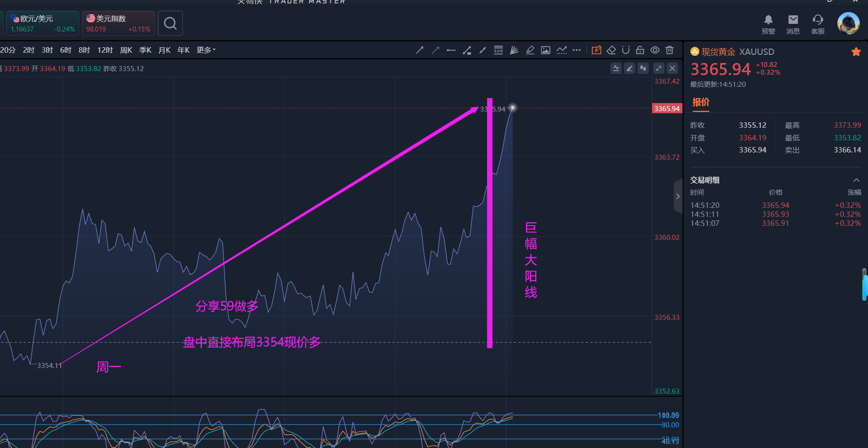Click the search magnifier button
Screen dimensions: 868x448
tap(170, 23)
